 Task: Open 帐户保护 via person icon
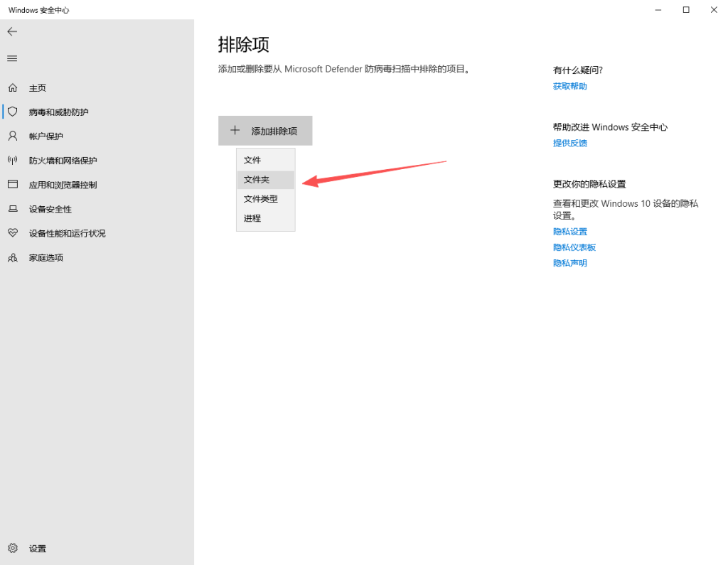click(12, 136)
